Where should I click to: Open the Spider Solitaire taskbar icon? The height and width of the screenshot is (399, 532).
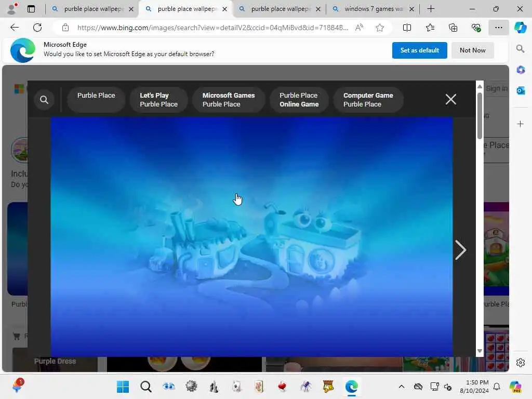click(305, 387)
